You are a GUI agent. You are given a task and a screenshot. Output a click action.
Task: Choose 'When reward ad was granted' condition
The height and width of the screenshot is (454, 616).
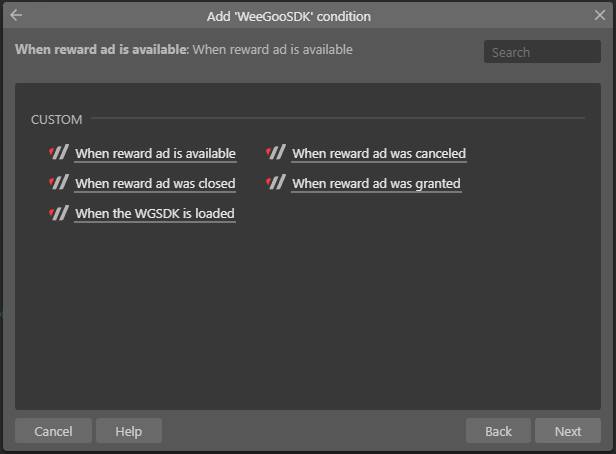coord(376,184)
